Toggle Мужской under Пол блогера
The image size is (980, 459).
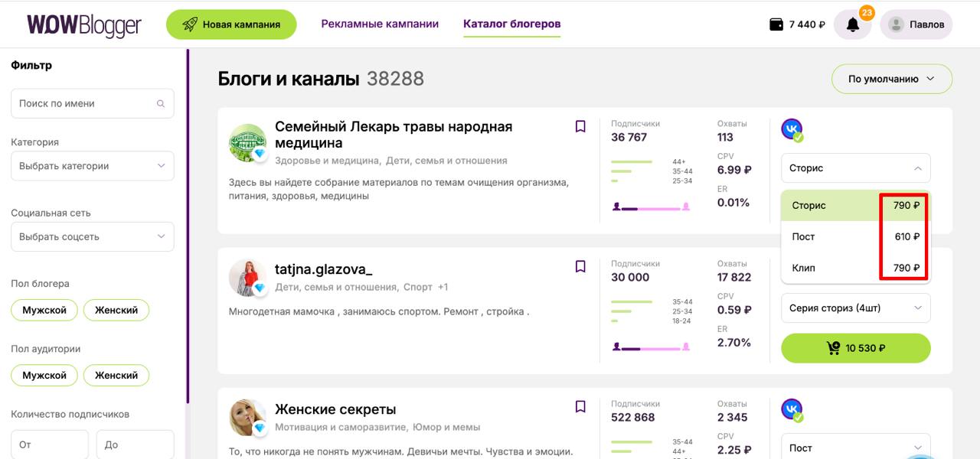tap(44, 310)
